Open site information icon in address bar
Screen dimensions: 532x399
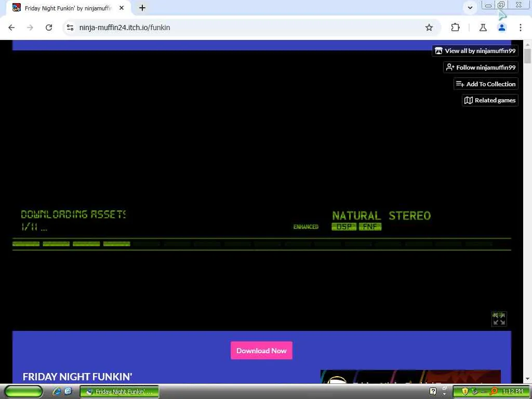(70, 28)
